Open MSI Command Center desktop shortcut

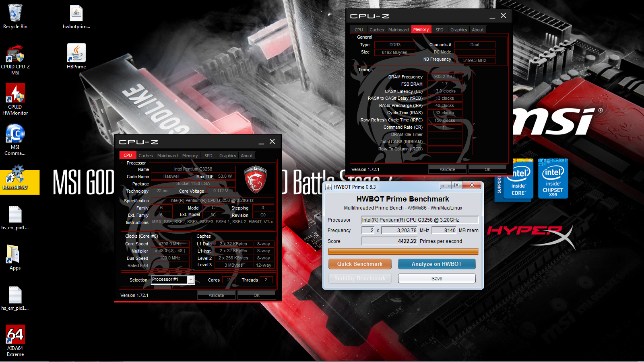coord(15,140)
